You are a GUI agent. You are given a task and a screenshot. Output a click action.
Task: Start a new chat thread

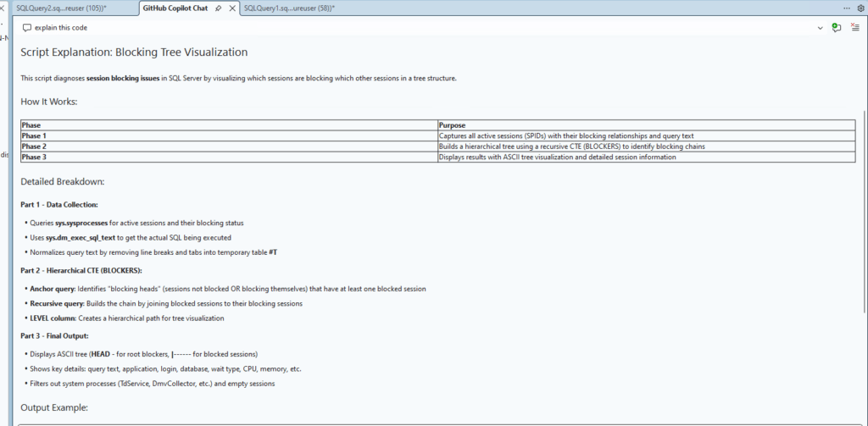pyautogui.click(x=837, y=27)
